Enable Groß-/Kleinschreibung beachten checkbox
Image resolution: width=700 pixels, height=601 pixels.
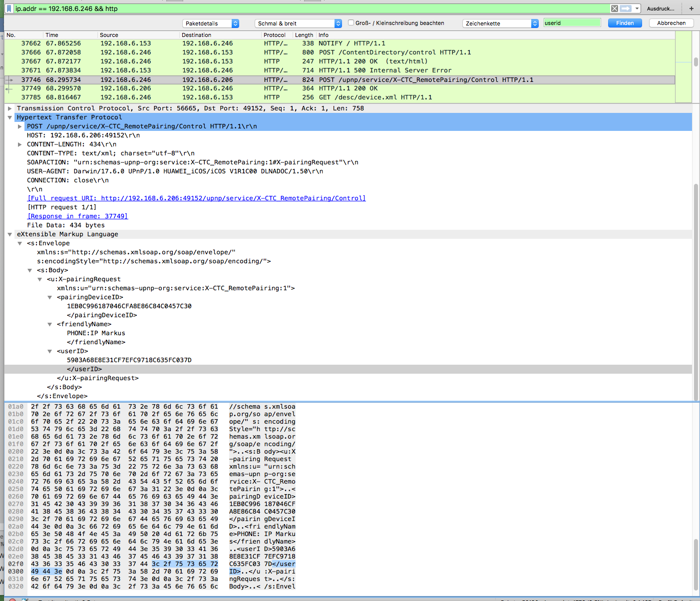(x=351, y=22)
